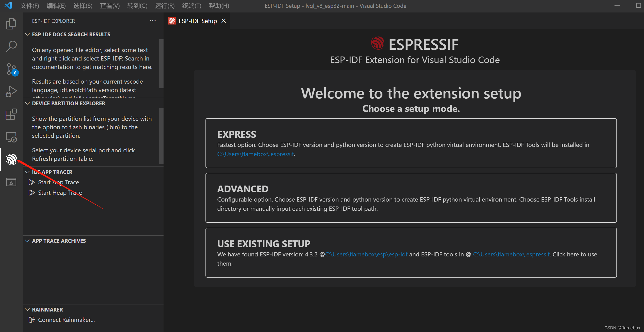The width and height of the screenshot is (644, 332).
Task: Click the Espressif logo in page header
Action: point(377,43)
